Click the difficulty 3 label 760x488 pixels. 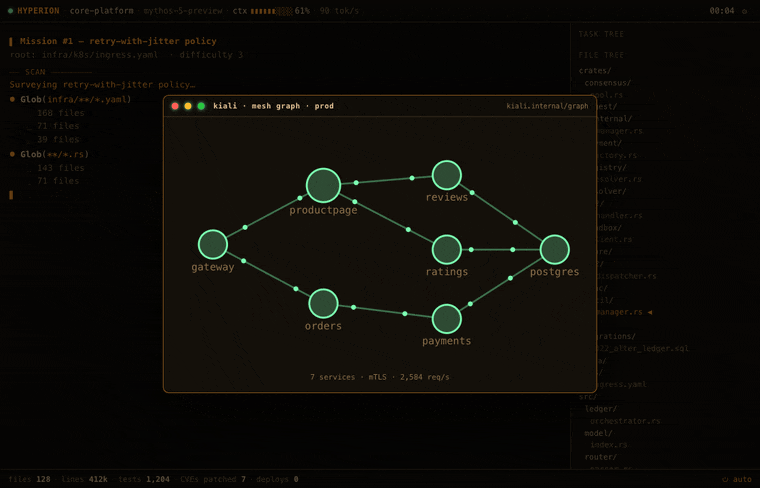(211, 55)
